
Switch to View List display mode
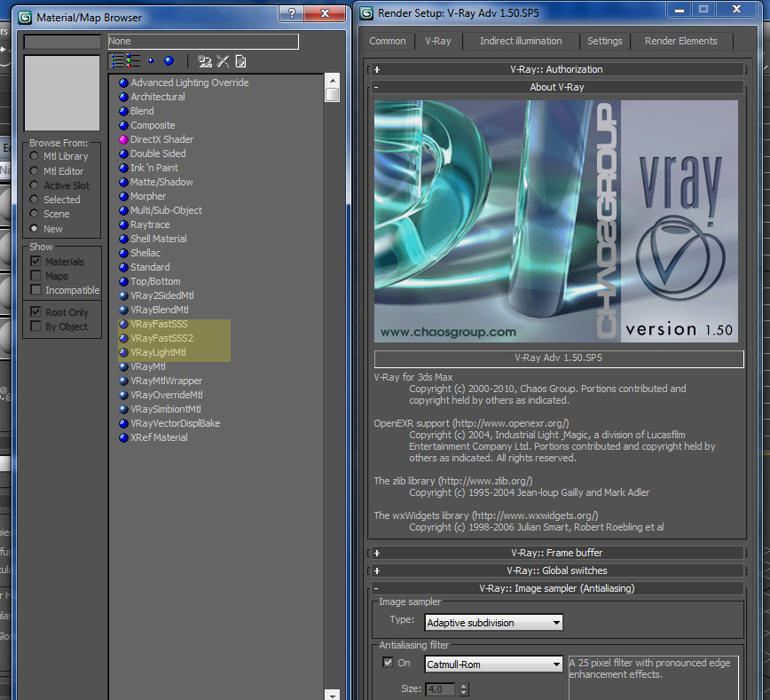117,61
